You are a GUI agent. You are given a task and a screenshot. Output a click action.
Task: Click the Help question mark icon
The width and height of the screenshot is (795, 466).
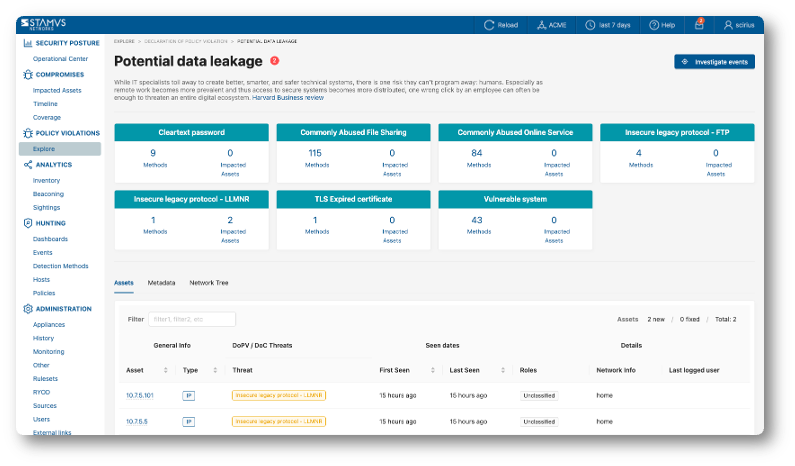coord(654,25)
